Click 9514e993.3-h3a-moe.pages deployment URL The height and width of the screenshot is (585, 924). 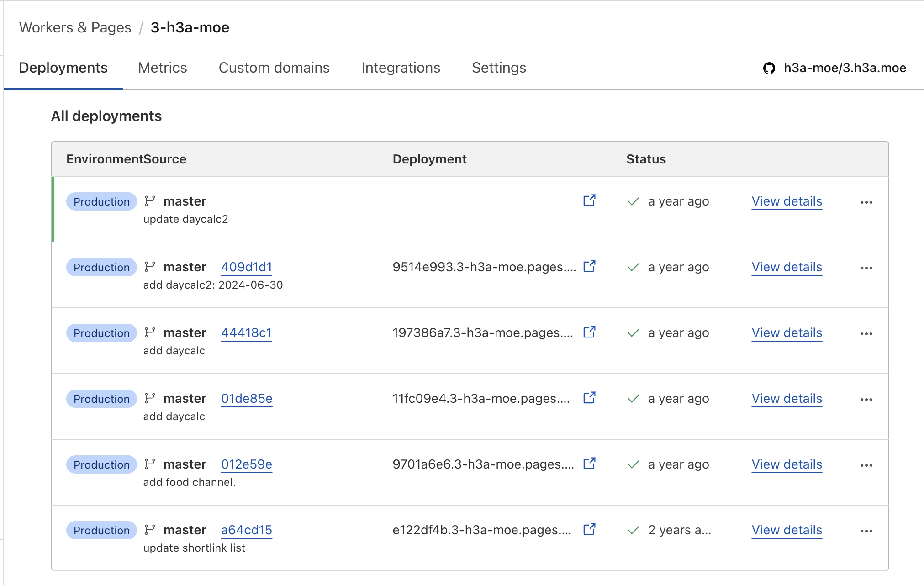coord(485,267)
